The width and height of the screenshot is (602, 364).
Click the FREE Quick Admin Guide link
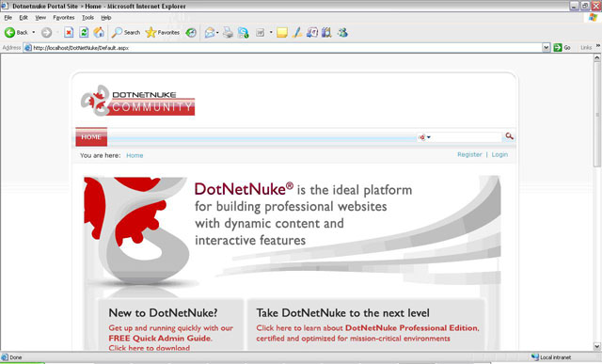pyautogui.click(x=160, y=339)
